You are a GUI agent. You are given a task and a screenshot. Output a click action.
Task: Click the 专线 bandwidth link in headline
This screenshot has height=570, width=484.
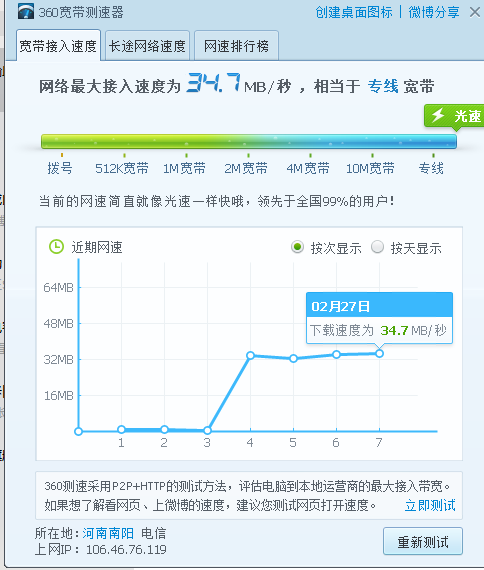tap(383, 87)
